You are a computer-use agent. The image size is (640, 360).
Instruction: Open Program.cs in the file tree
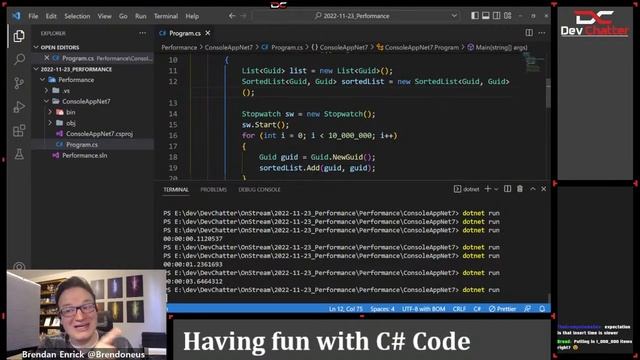click(82, 144)
